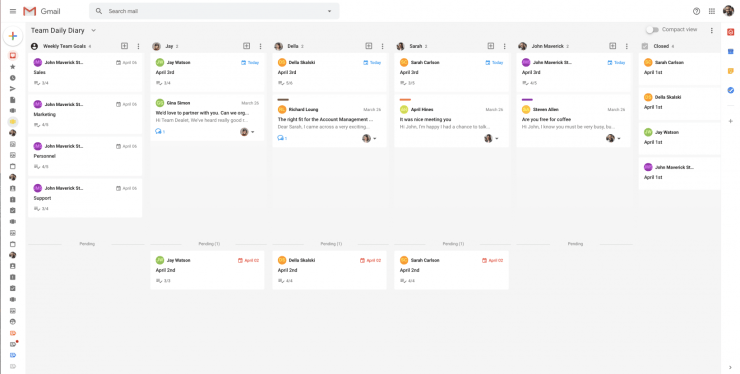This screenshot has width=740, height=374.
Task: Open the Gmail main menu hamburger icon
Action: click(x=13, y=11)
